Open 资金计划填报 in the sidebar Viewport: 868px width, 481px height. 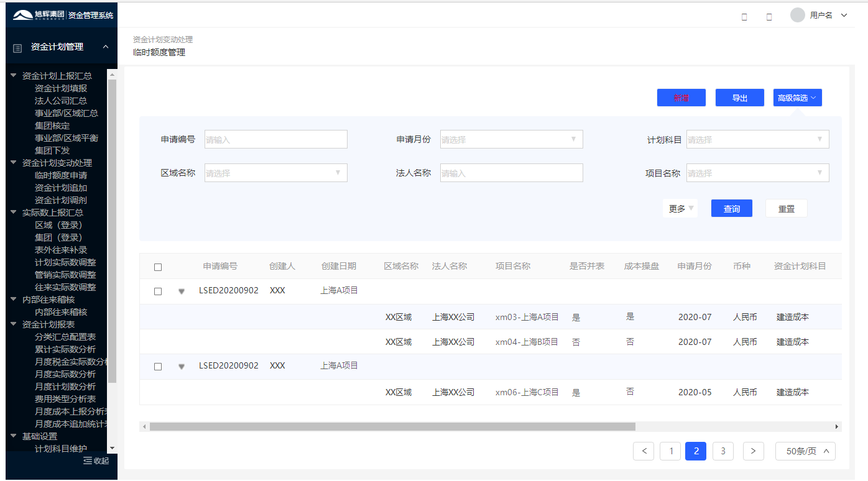click(x=61, y=88)
